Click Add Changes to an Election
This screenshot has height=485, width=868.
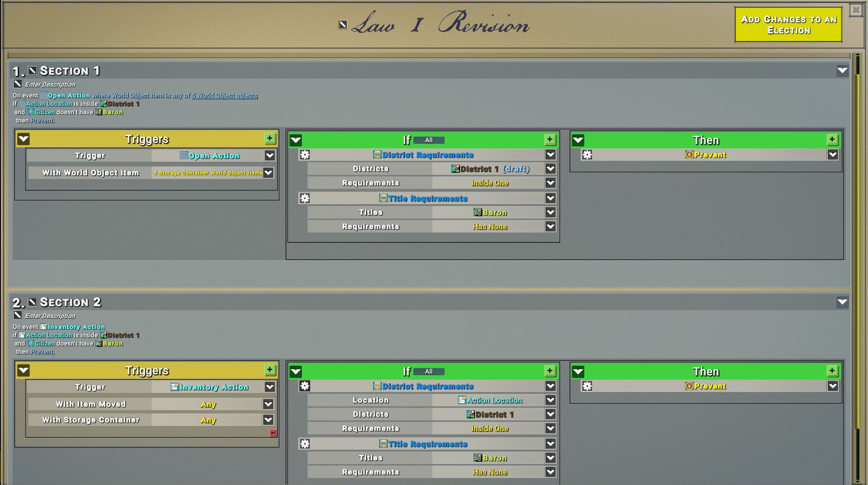click(x=788, y=24)
